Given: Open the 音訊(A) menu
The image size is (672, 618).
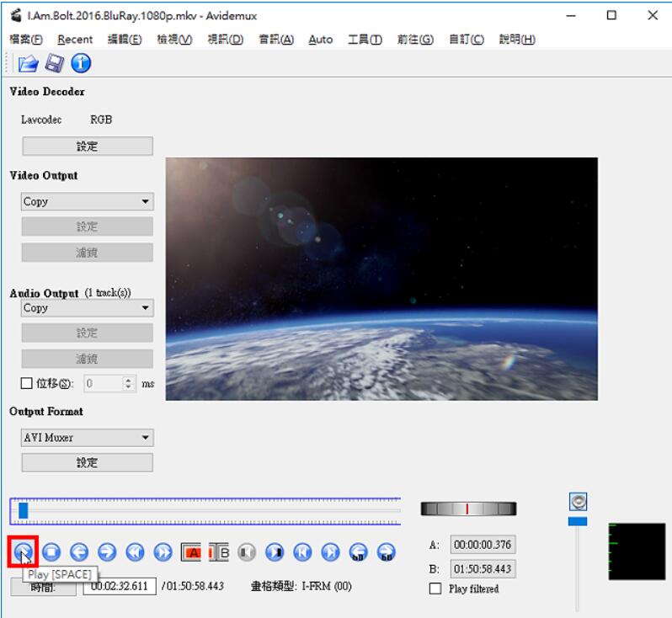Looking at the screenshot, I should (x=276, y=40).
